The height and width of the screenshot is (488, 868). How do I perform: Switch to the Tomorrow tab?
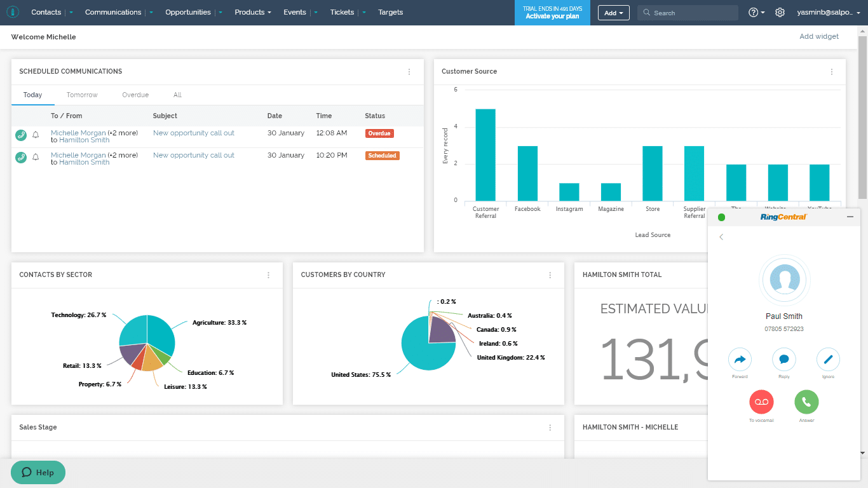[x=82, y=95]
